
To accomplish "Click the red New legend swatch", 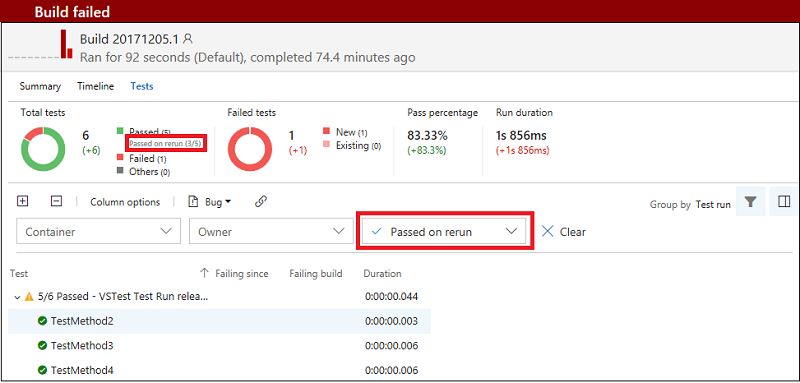I will pos(327,131).
